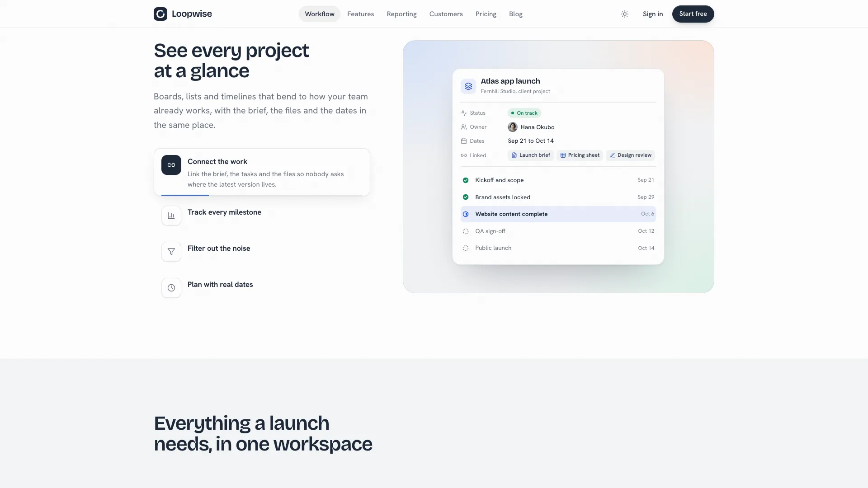
Task: Click the Oct 12 date on QA sign-off
Action: tap(646, 231)
